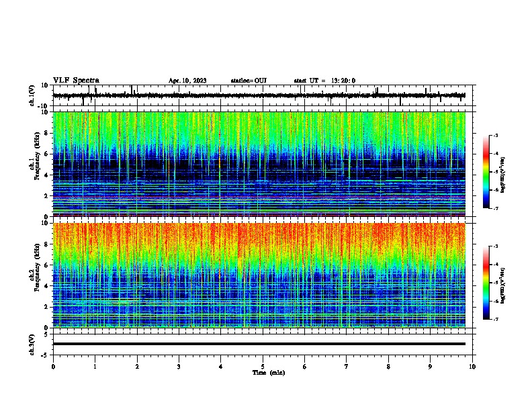Click time axis tick label "6"
This screenshot has width=532, height=411.
(304, 367)
